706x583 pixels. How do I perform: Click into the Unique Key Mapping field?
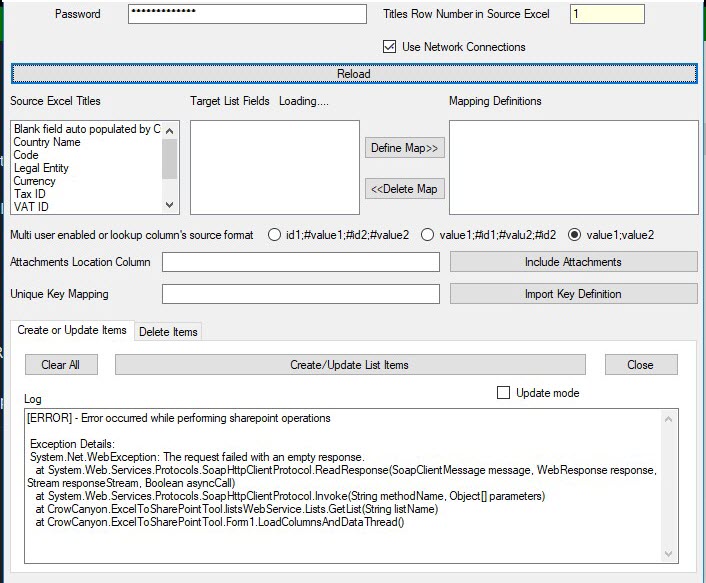301,294
